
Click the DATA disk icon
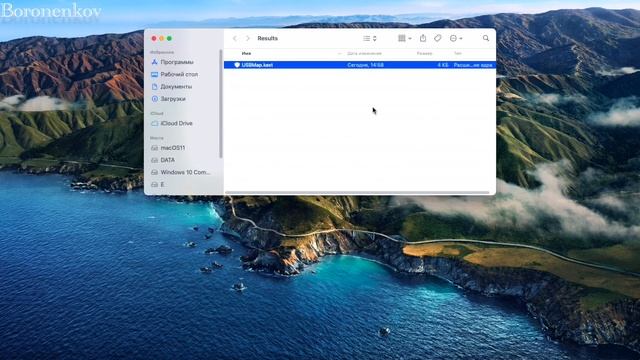pyautogui.click(x=154, y=160)
